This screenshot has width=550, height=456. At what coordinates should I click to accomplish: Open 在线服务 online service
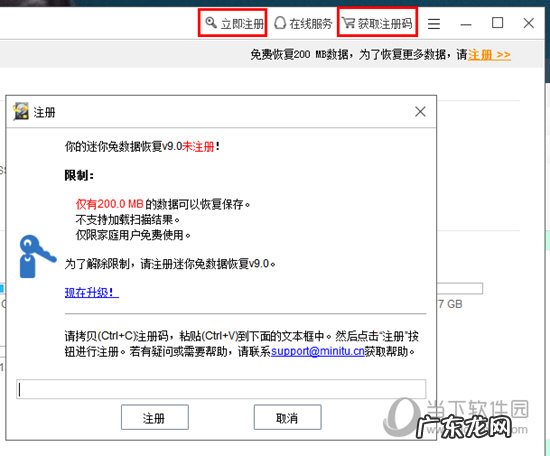click(x=303, y=23)
